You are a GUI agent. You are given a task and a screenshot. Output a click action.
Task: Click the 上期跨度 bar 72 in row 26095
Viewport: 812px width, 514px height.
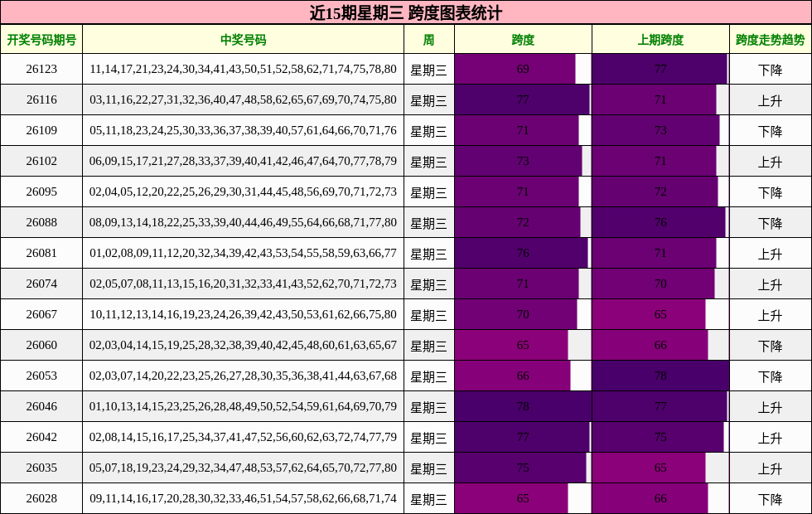pos(655,192)
